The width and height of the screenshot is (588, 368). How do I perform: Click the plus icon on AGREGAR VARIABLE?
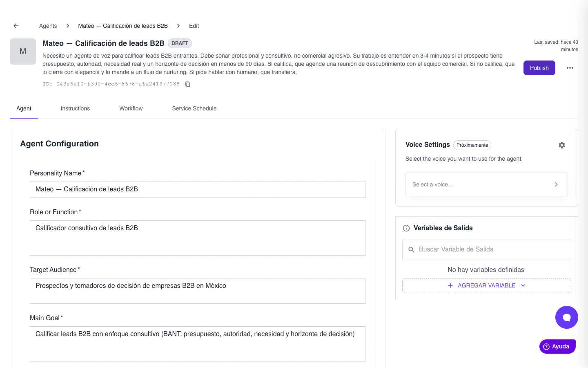click(450, 285)
